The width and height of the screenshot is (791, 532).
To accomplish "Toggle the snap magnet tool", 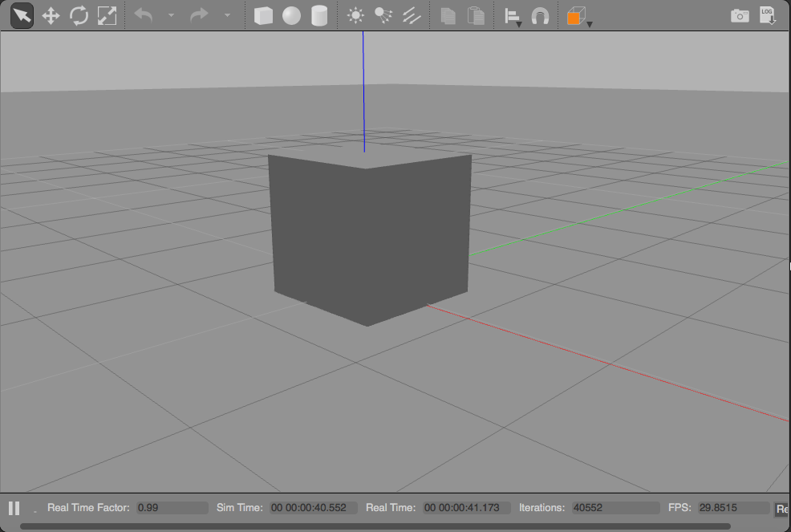I will 540,16.
